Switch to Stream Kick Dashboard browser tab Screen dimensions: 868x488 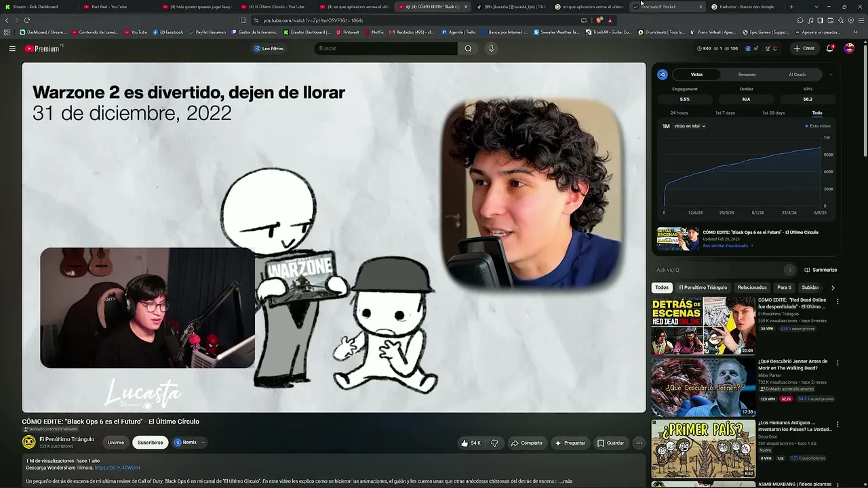(x=39, y=7)
